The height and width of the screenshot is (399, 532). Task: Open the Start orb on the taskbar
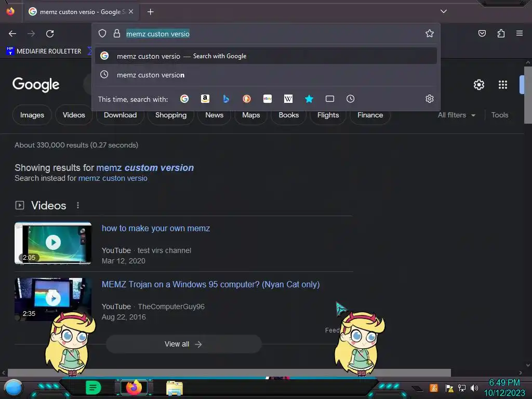coord(13,388)
